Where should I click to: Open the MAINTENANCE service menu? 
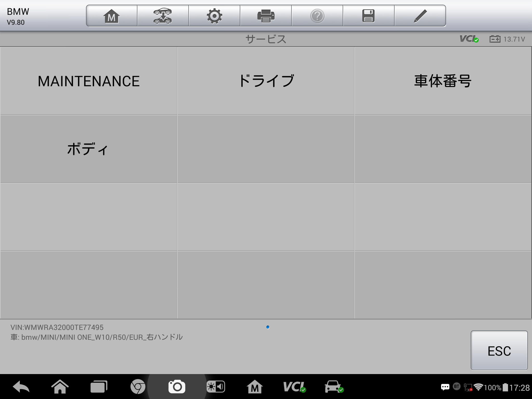pyautogui.click(x=89, y=81)
